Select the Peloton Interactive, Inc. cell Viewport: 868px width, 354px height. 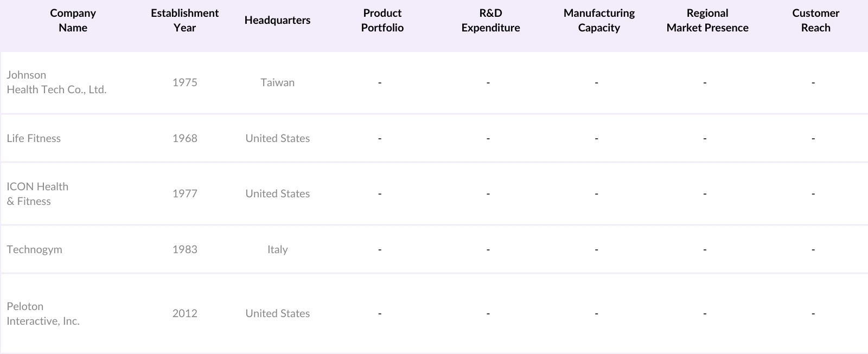[43, 313]
